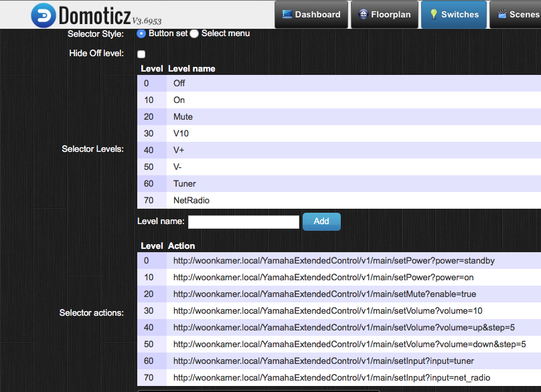Select the Mute level row
The image size is (541, 392).
(339, 117)
